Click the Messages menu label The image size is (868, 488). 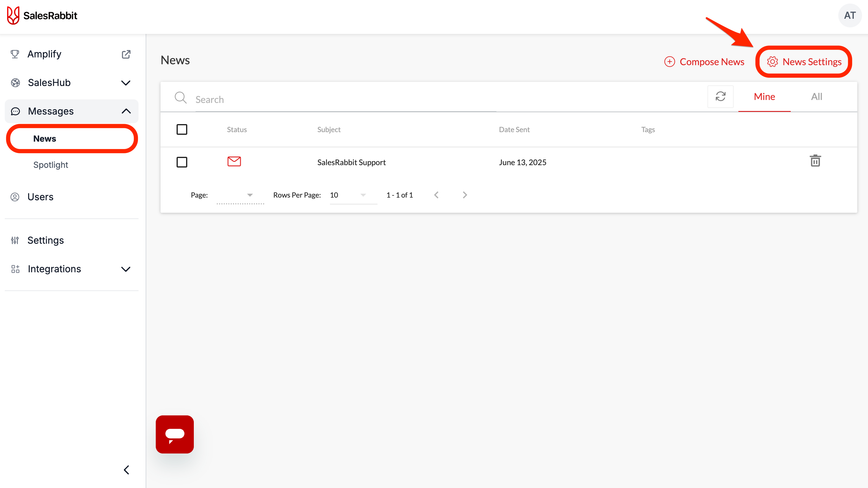(x=51, y=111)
